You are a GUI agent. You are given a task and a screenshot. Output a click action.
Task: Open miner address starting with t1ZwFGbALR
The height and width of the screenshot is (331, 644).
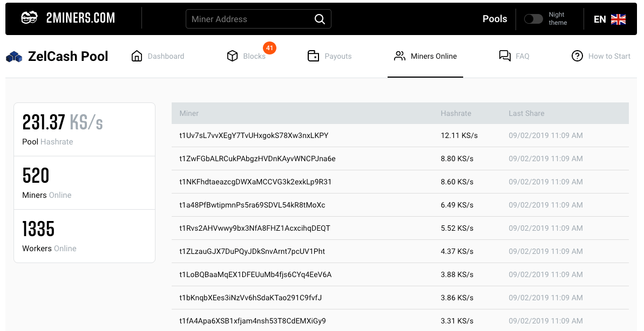click(257, 158)
